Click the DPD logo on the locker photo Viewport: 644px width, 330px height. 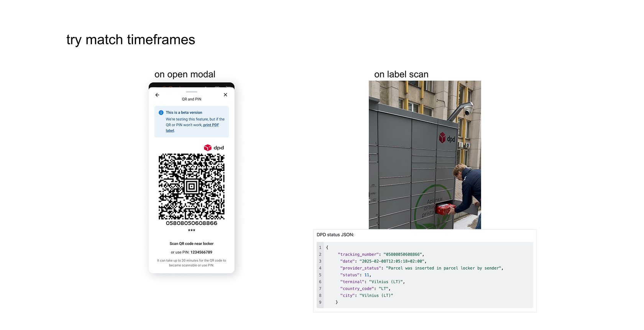tap(447, 138)
